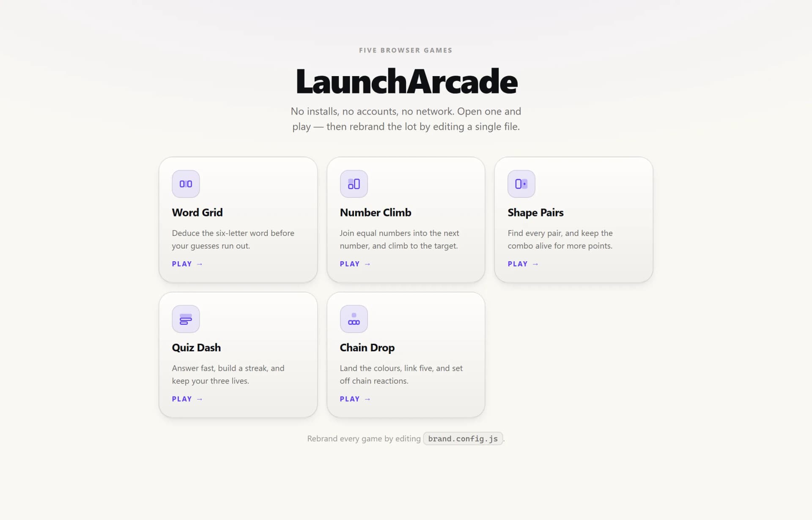This screenshot has height=520, width=812.
Task: Click 'Join equal numbers' description text
Action: tap(399, 239)
